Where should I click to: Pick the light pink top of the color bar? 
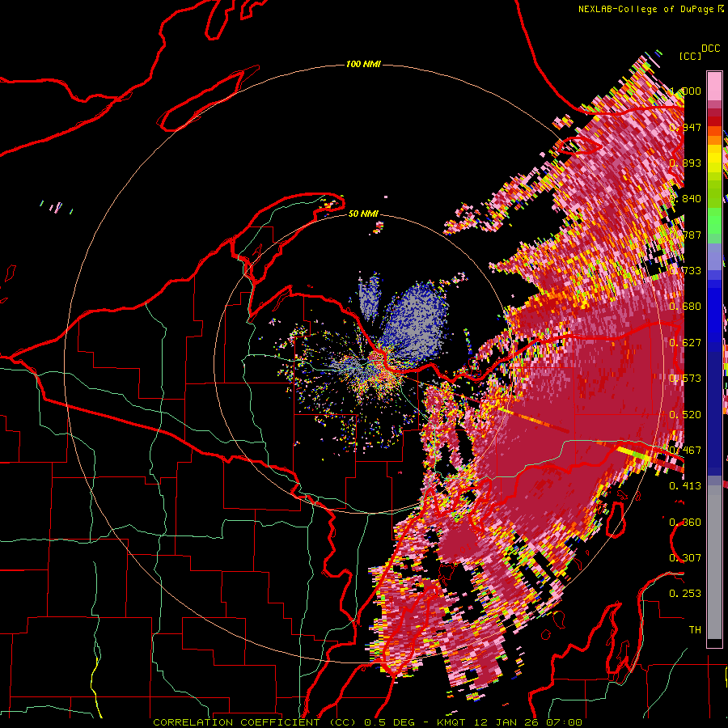click(x=714, y=86)
